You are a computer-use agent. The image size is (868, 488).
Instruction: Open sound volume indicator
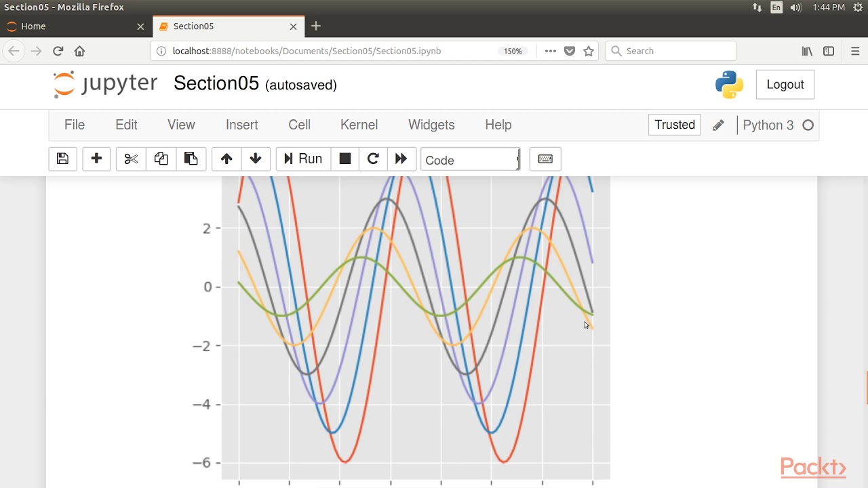[796, 7]
